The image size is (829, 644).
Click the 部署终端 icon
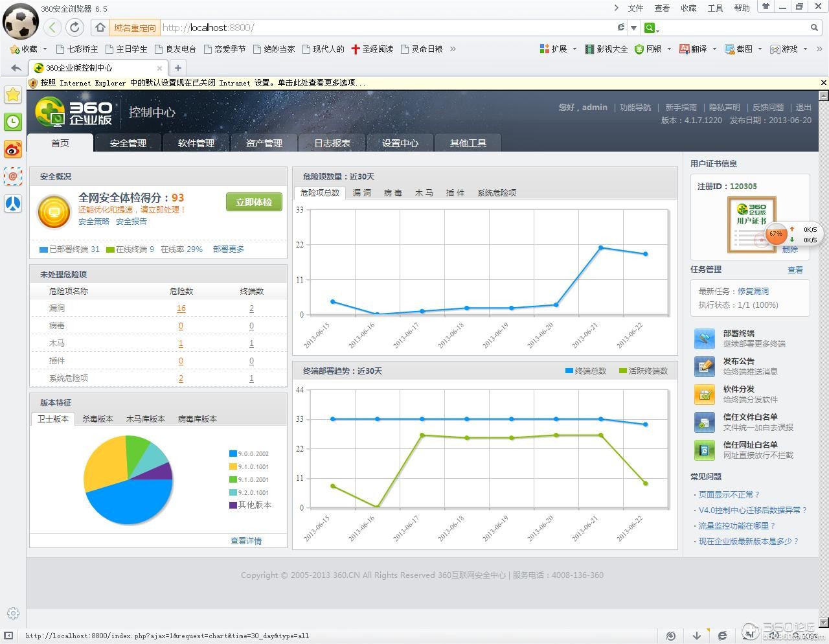tap(704, 338)
